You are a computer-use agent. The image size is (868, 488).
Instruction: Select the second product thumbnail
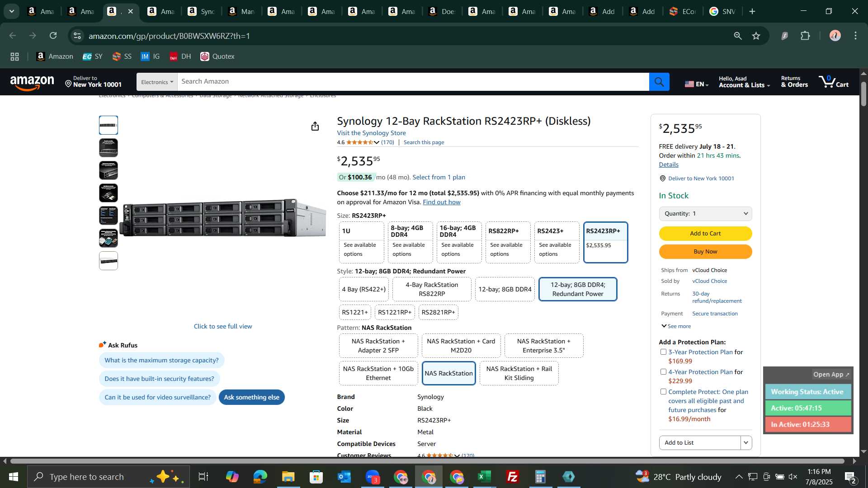pos(108,148)
